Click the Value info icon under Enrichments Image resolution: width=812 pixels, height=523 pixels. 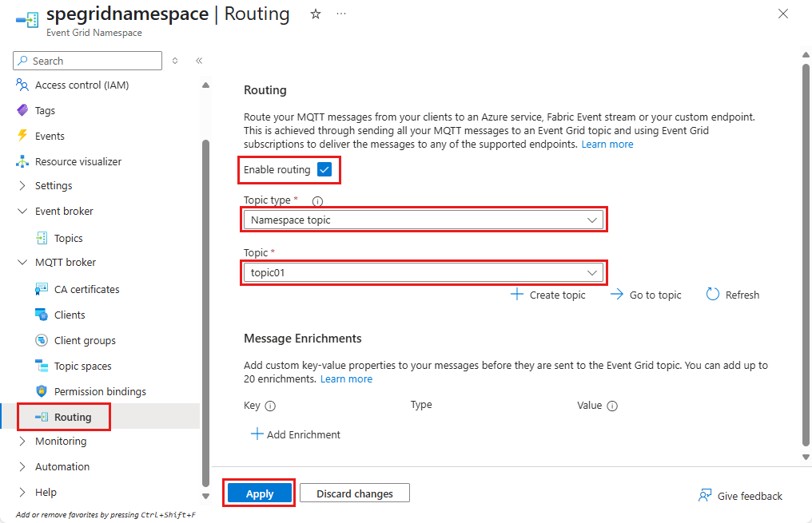pyautogui.click(x=612, y=406)
